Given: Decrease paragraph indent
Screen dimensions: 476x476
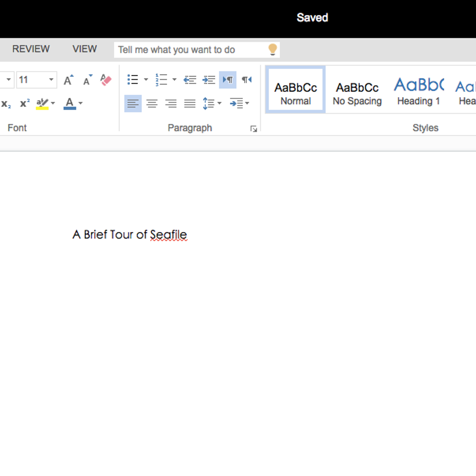Looking at the screenshot, I should [x=190, y=80].
